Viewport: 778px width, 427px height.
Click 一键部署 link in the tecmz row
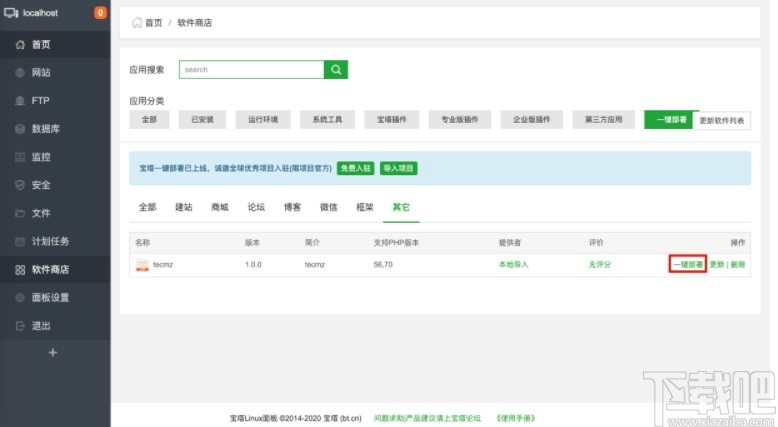pyautogui.click(x=688, y=264)
